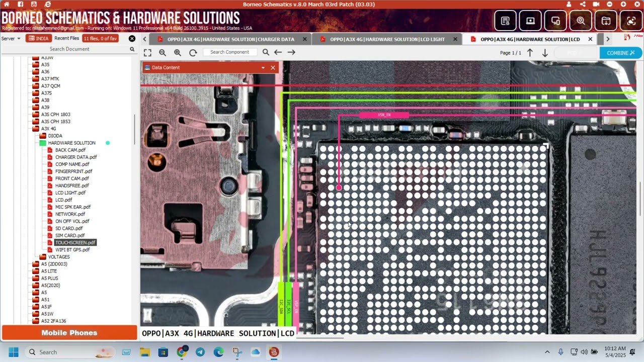Open TOUCHSCREEN.pdf file
The height and width of the screenshot is (362, 644).
tap(75, 242)
